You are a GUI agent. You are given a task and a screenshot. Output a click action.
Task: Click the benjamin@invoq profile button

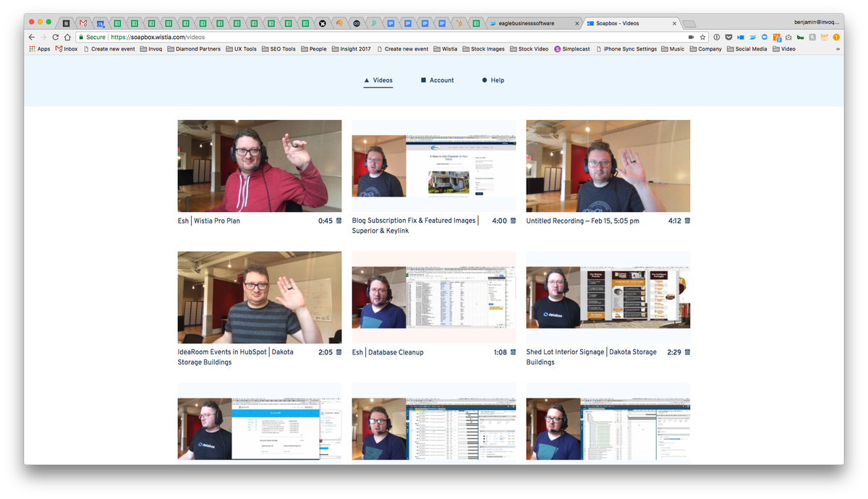point(817,22)
